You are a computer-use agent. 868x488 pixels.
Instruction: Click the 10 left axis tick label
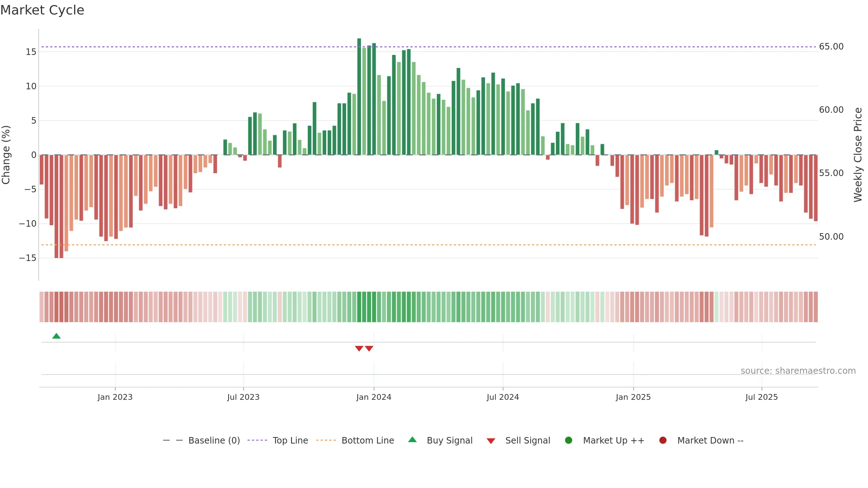(x=31, y=86)
